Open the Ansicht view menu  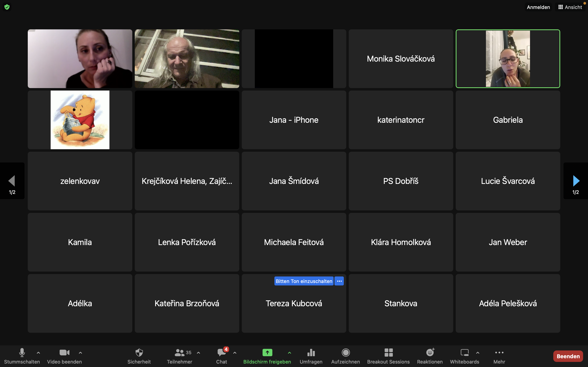570,7
